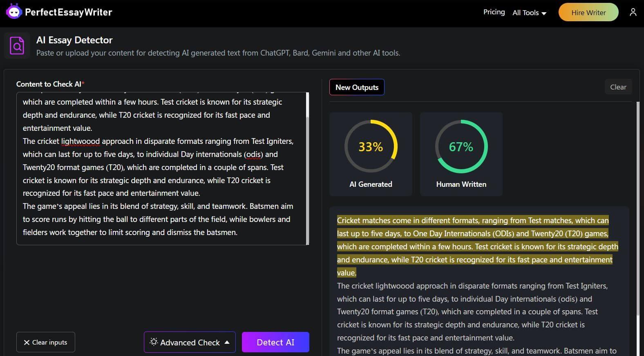The image size is (644, 356).
Task: Click the 67% Human Written gauge
Action: pyautogui.click(x=461, y=146)
